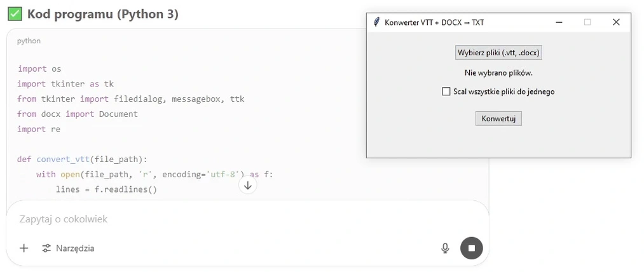Click the Nie wybrano plików status label
The width and height of the screenshot is (644, 272).
pos(498,73)
